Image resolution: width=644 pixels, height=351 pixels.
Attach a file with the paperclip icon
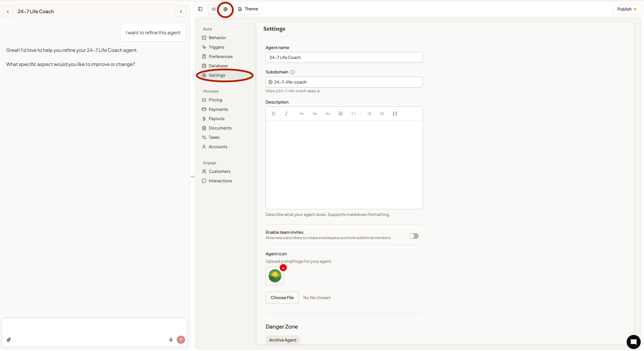tap(9, 340)
